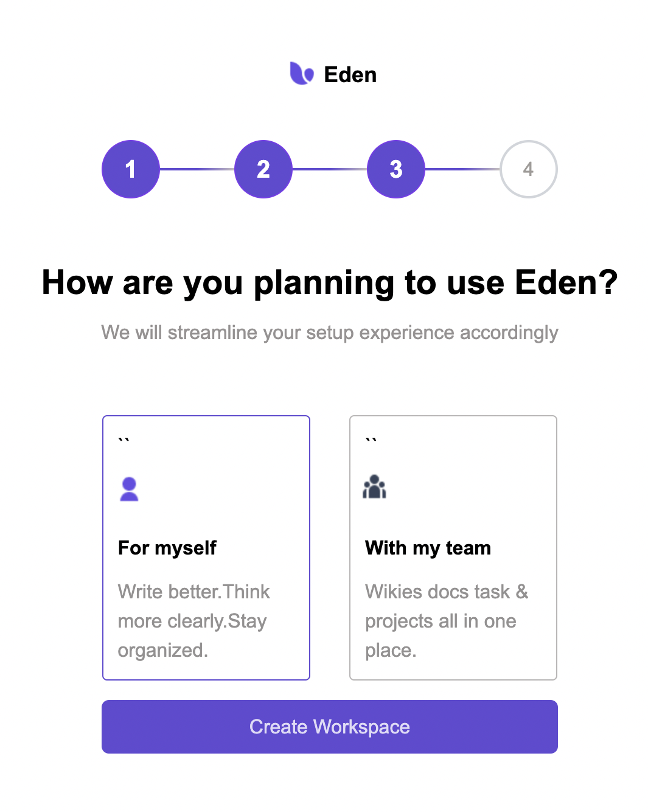Viewport: 648px width, 812px height.
Task: Click the description text under With my team
Action: [x=447, y=620]
